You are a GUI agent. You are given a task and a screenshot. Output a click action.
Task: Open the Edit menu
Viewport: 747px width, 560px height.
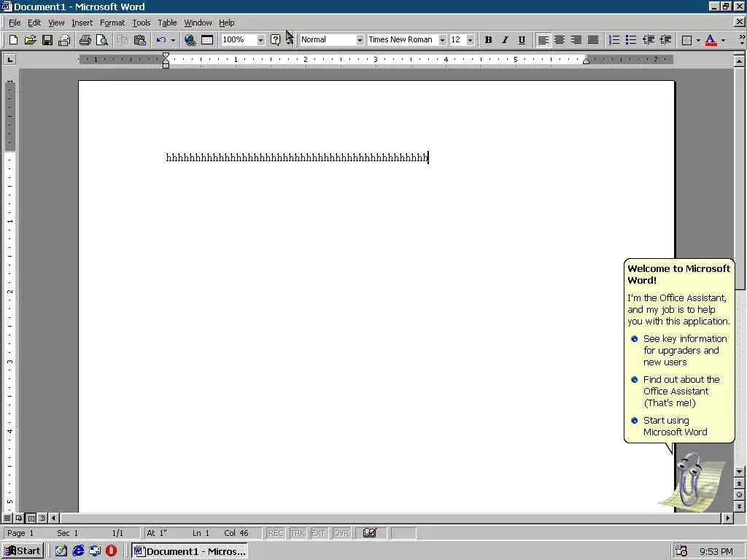[34, 23]
